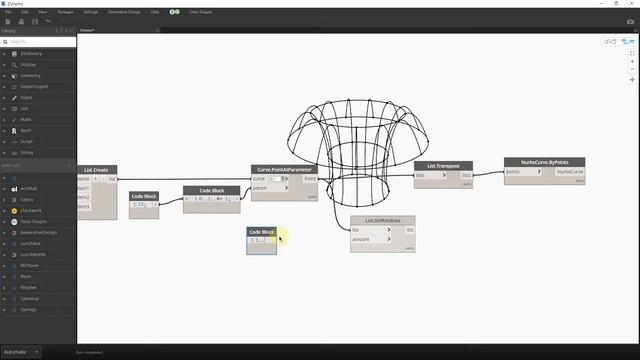The image size is (640, 360).
Task: Click the minus button on List Create node
Action: click(102, 179)
